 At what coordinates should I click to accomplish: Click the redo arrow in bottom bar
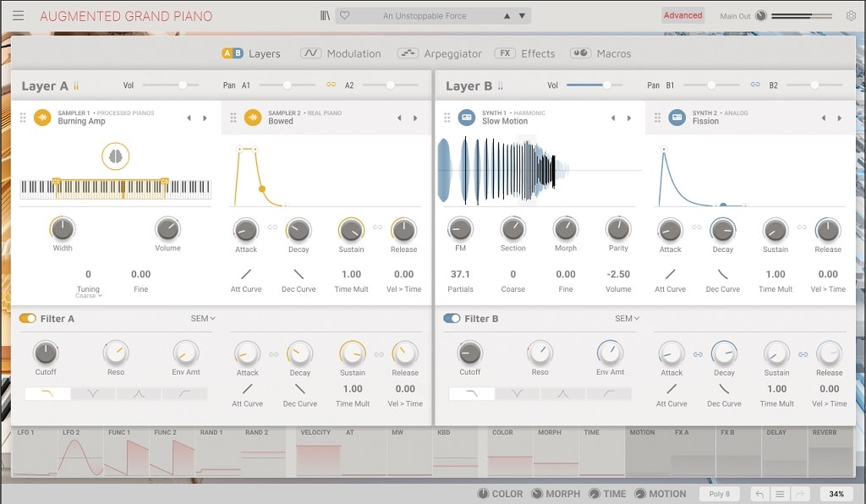click(800, 494)
